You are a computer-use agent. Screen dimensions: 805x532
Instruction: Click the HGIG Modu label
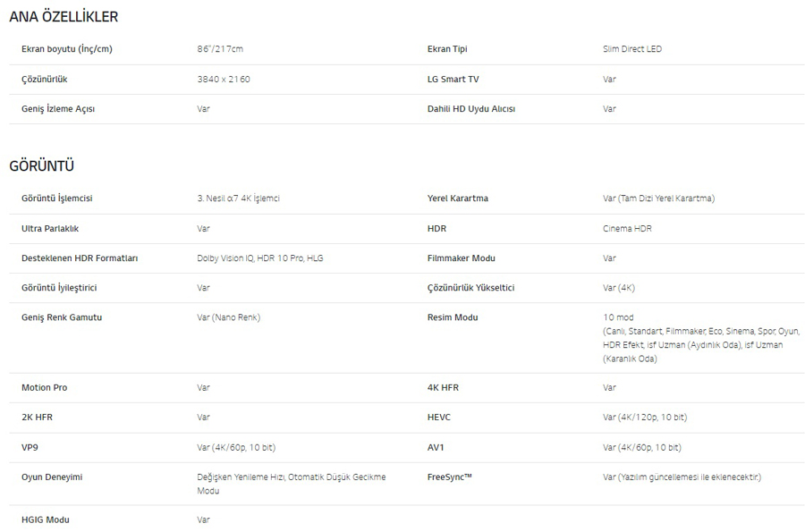[46, 520]
